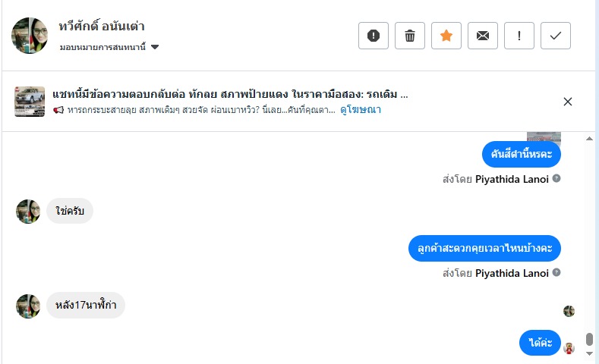Viewport: 599px width, 364px height.
Task: Click the spam report icon
Action: [374, 36]
